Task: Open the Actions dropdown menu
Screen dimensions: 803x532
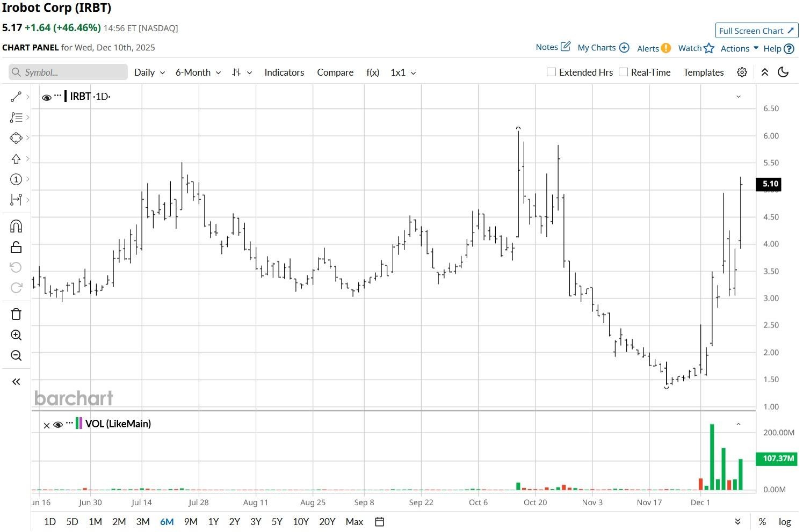Action: [x=740, y=48]
